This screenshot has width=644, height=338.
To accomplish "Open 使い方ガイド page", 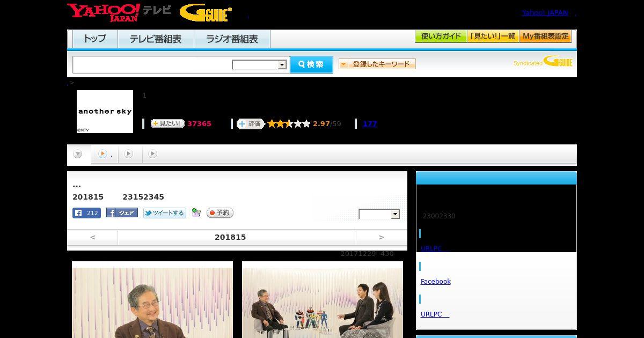I will (441, 36).
